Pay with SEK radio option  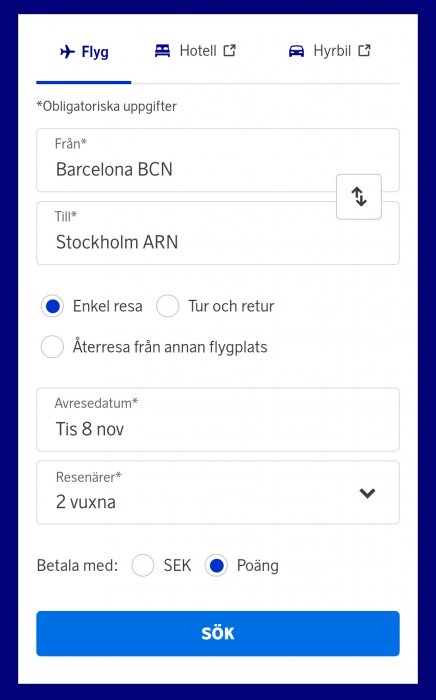coord(143,565)
